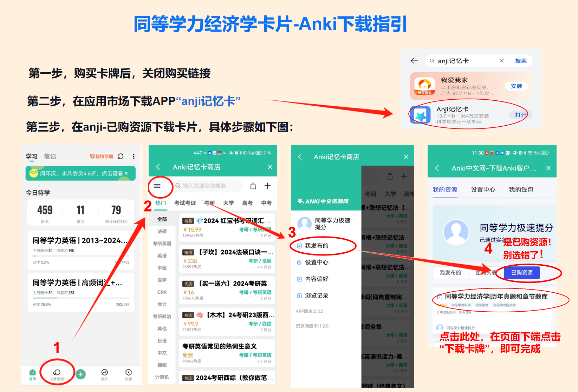
Task: Select the 学习 tab
Action: (32, 156)
